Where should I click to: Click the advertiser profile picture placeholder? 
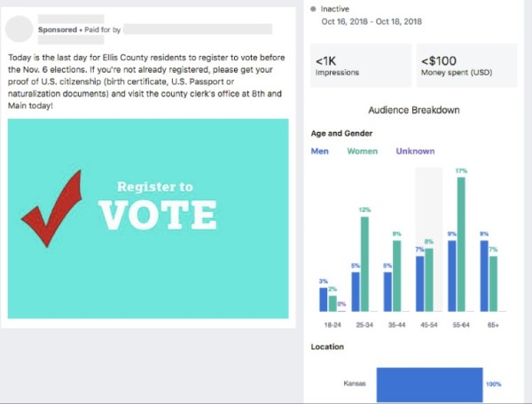[19, 29]
